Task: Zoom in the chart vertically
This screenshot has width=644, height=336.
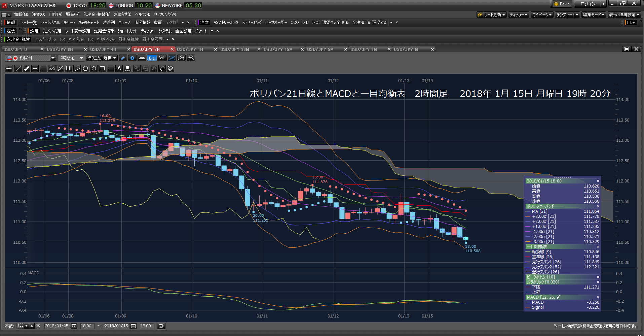Action: point(191,58)
